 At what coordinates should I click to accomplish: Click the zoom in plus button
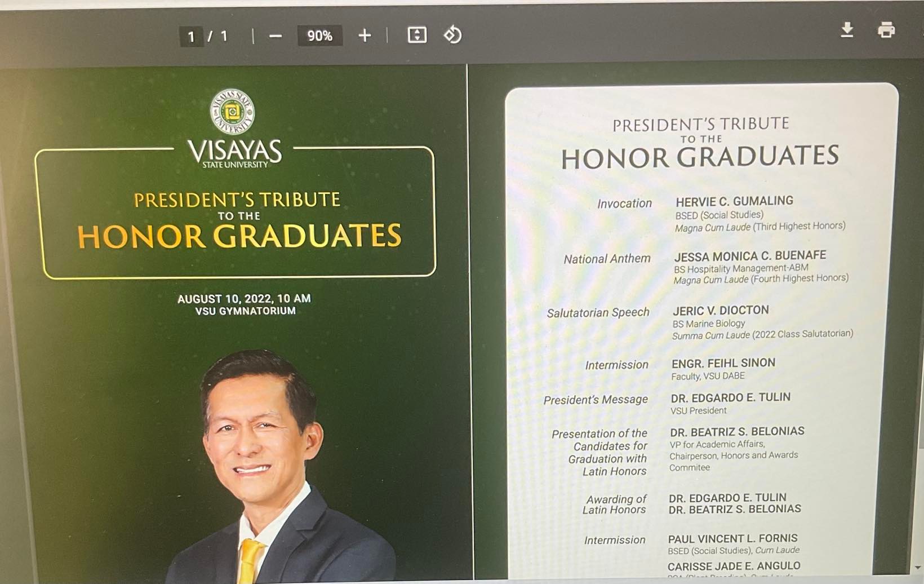click(365, 36)
